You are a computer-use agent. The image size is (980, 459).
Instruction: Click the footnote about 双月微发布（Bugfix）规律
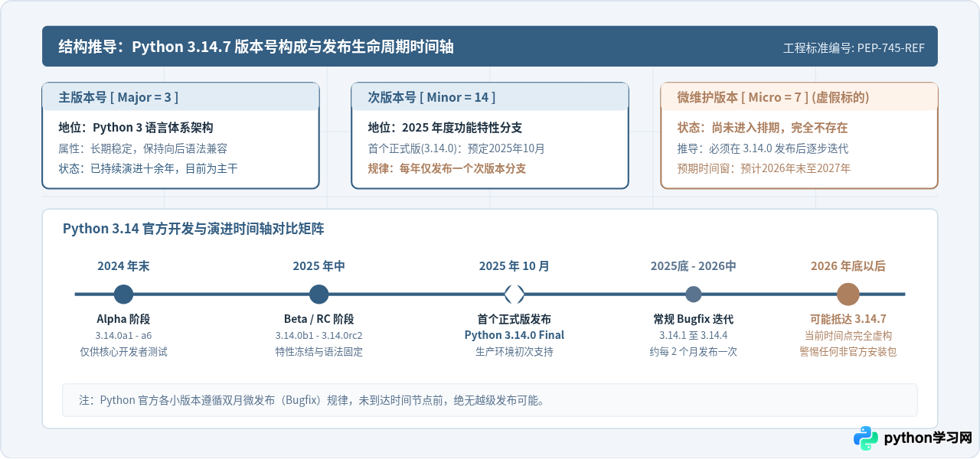coord(312,400)
